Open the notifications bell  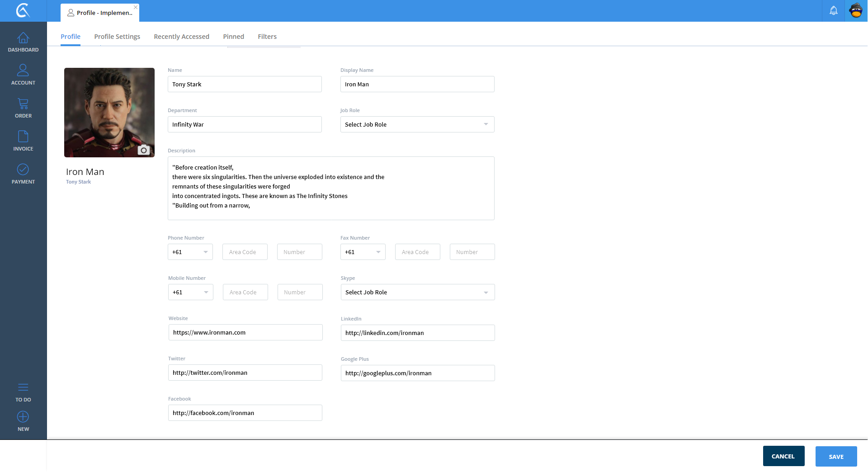pos(833,11)
